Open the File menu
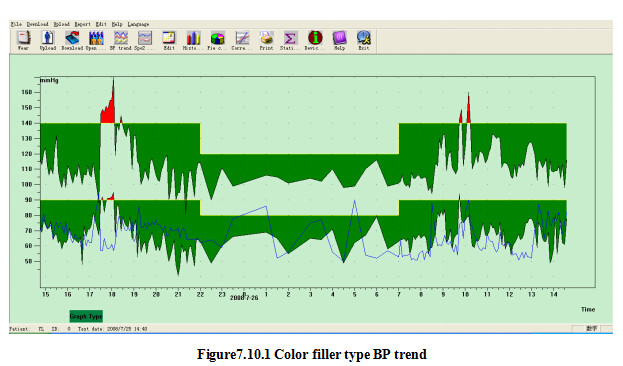 coord(16,24)
